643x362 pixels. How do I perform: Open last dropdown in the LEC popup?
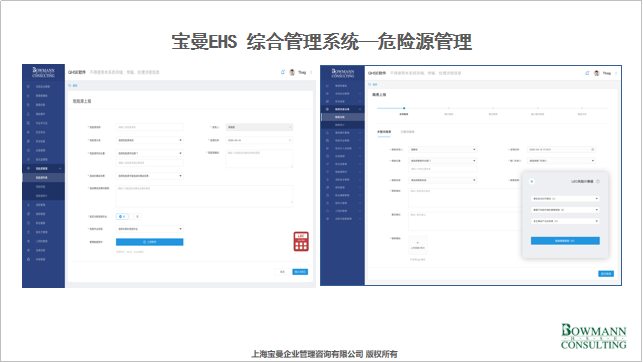click(565, 221)
